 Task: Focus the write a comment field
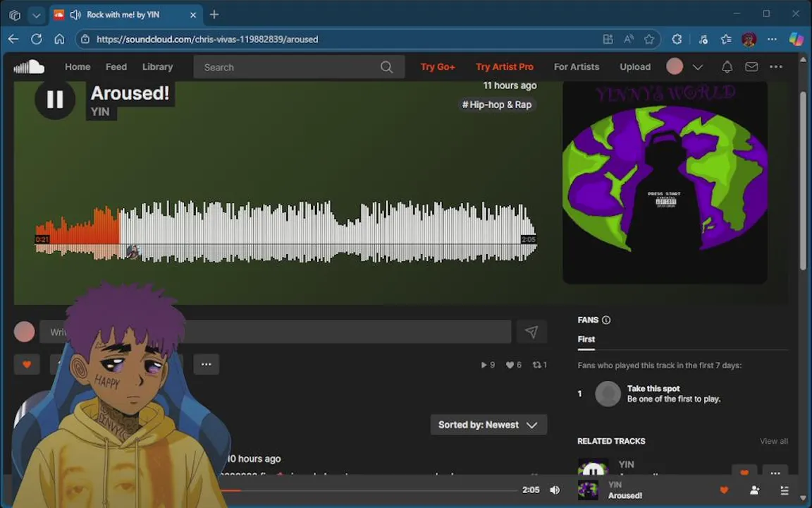click(276, 332)
